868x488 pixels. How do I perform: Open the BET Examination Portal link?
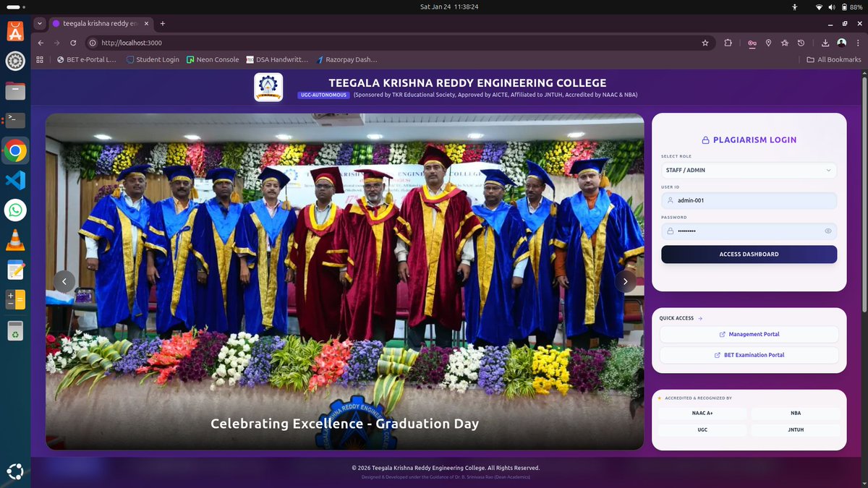point(749,355)
